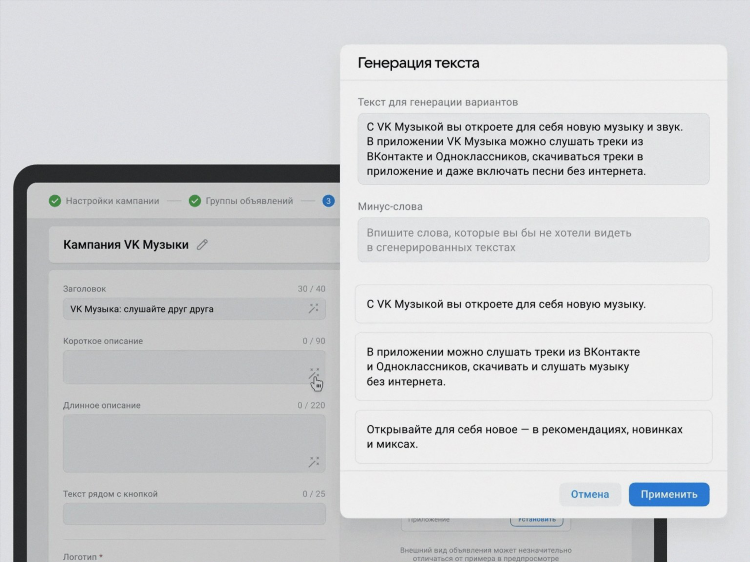Go to Настройки кампании step

(x=112, y=201)
